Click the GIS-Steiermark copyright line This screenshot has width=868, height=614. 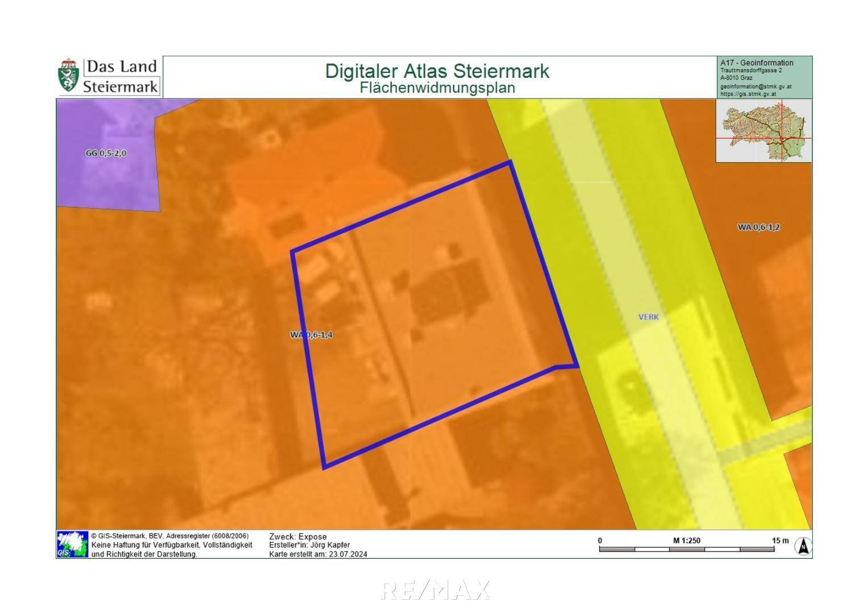click(170, 536)
